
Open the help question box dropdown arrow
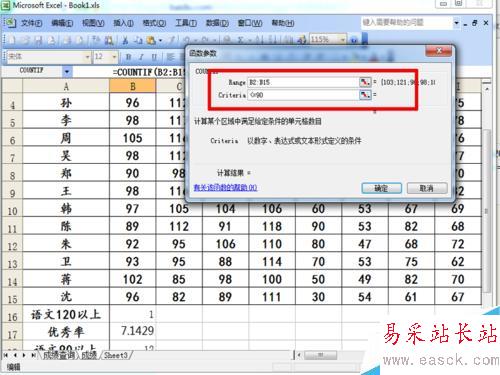(x=456, y=23)
